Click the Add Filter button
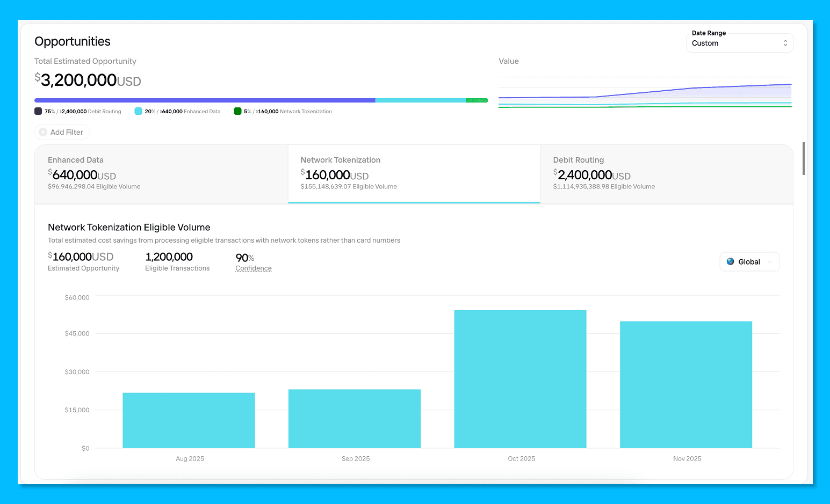The image size is (830, 504). coord(62,132)
